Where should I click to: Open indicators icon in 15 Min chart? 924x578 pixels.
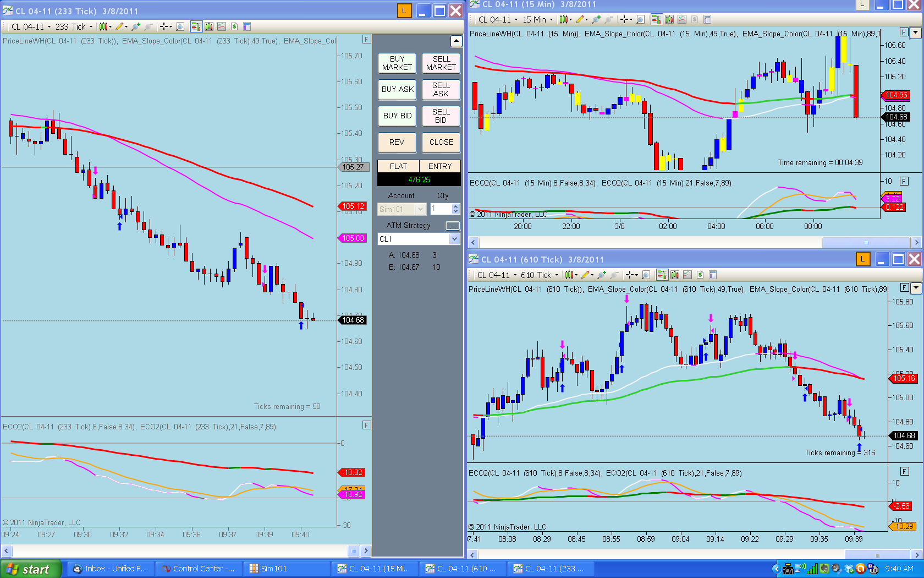[682, 20]
